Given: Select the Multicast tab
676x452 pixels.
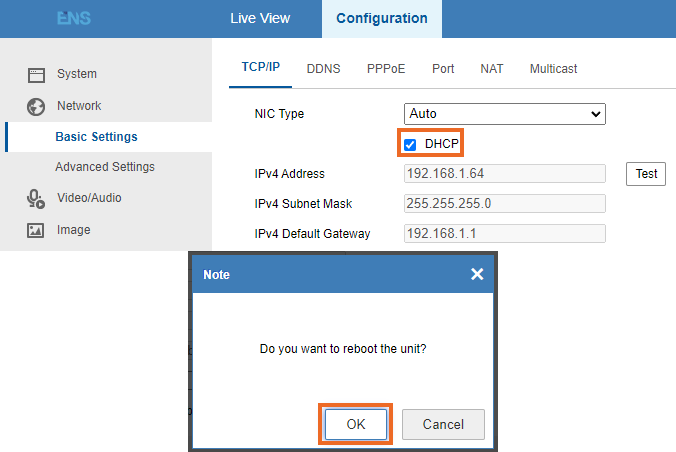Looking at the screenshot, I should coord(553,69).
